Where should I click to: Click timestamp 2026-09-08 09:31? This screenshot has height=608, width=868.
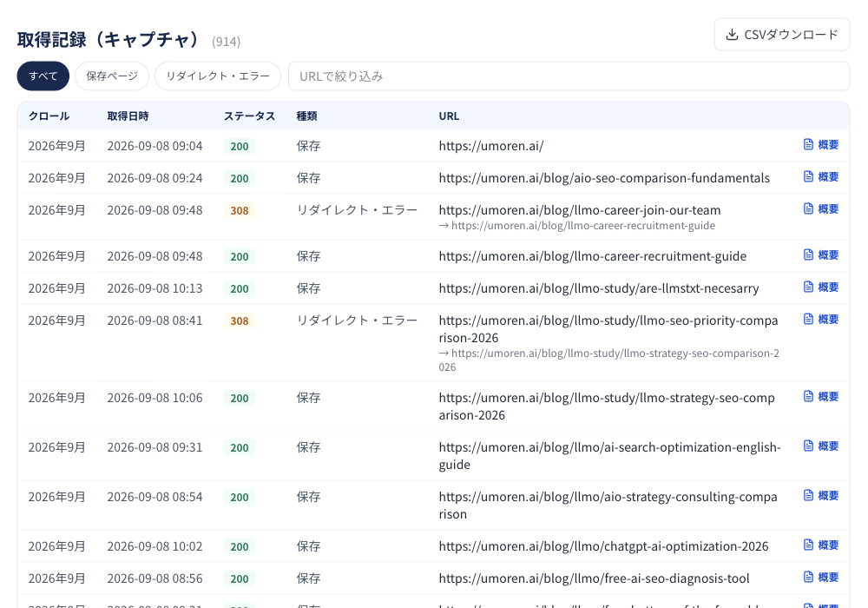point(155,446)
